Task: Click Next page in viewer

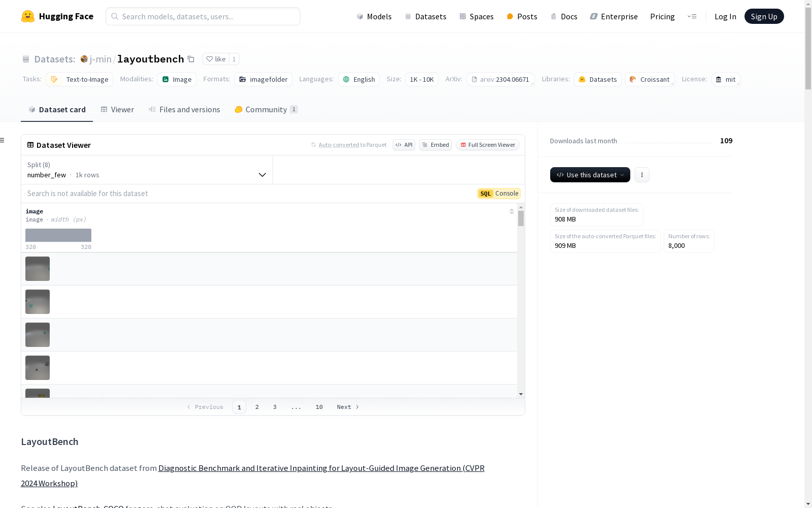Action: (x=348, y=407)
